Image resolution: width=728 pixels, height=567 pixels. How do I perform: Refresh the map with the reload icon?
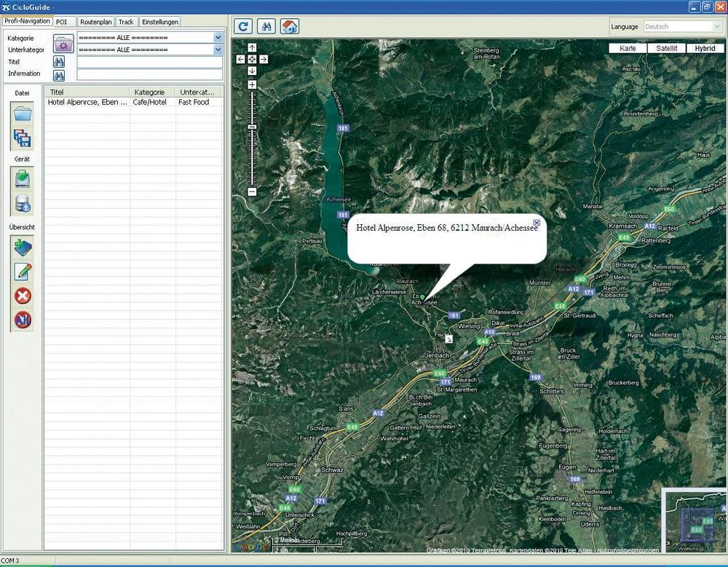point(243,26)
